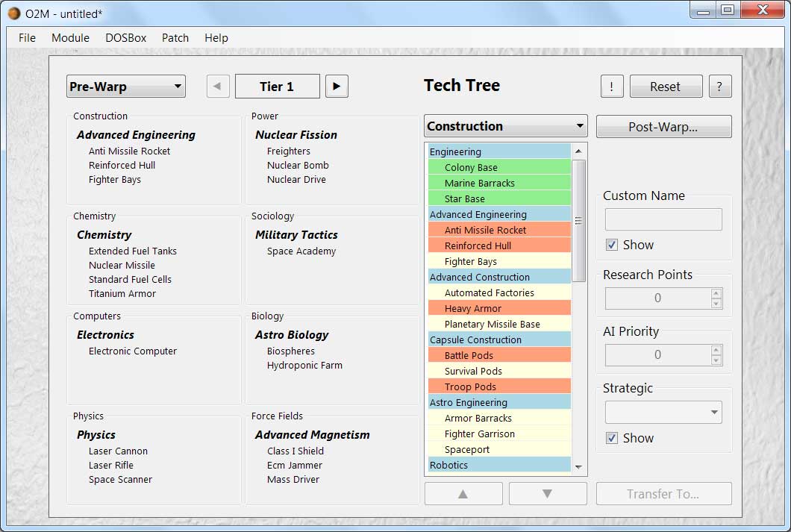Click the previous tier arrow button
791x532 pixels.
[217, 87]
